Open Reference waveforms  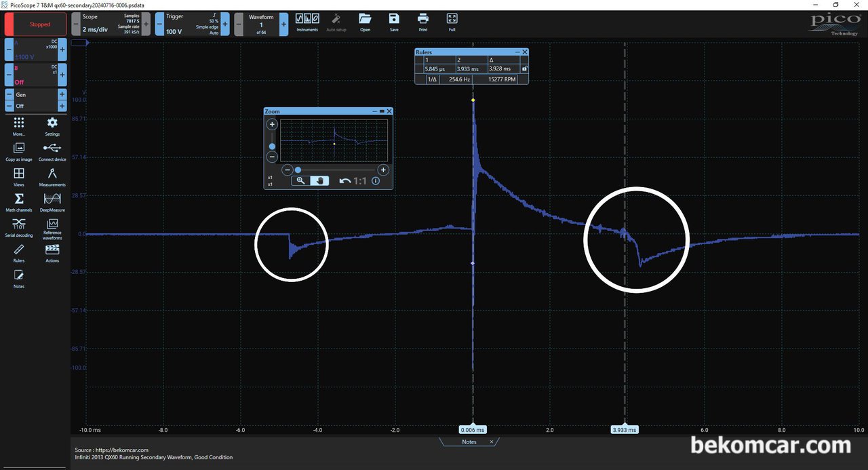tap(52, 229)
